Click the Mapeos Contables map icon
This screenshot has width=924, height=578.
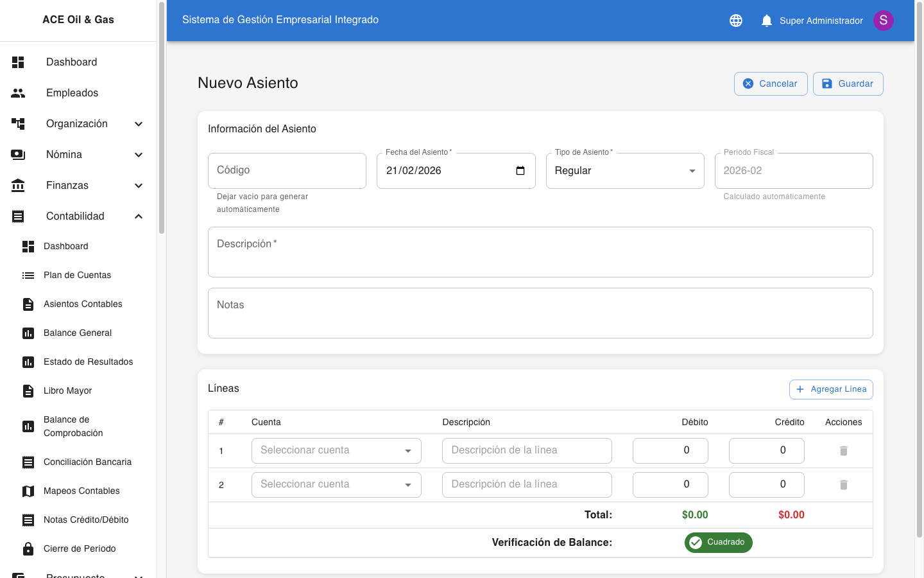pos(28,491)
